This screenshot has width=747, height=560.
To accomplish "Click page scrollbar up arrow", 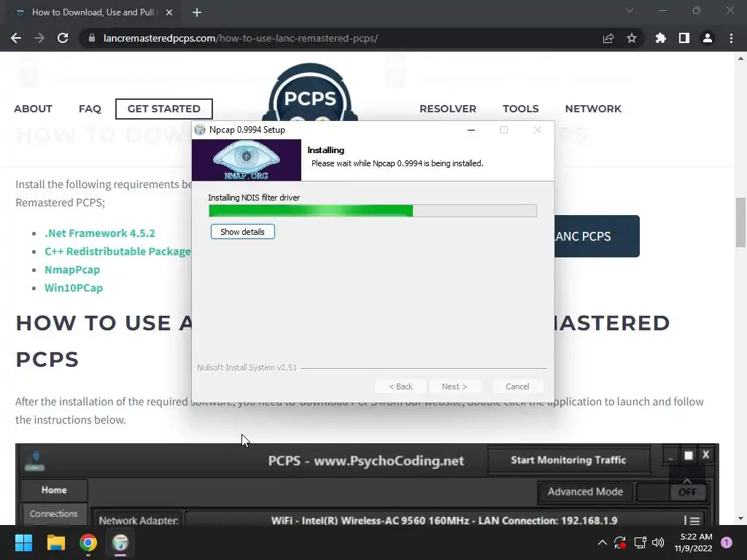I will [740, 58].
